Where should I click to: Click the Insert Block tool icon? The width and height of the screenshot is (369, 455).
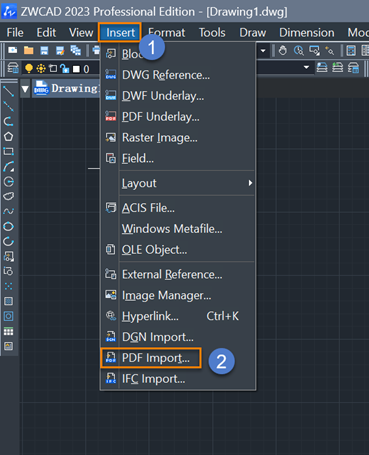tap(8, 256)
